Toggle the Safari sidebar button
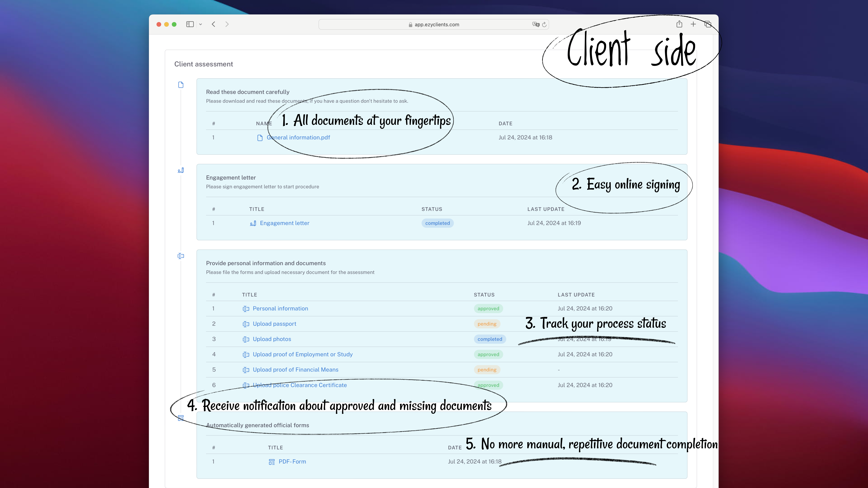 190,24
